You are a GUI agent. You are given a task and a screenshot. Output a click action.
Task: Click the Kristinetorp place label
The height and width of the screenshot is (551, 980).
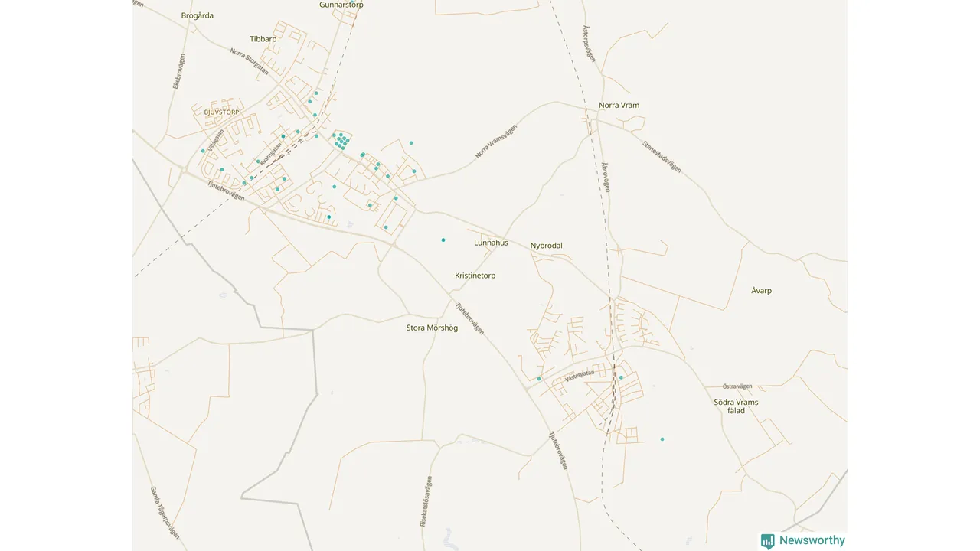click(475, 275)
